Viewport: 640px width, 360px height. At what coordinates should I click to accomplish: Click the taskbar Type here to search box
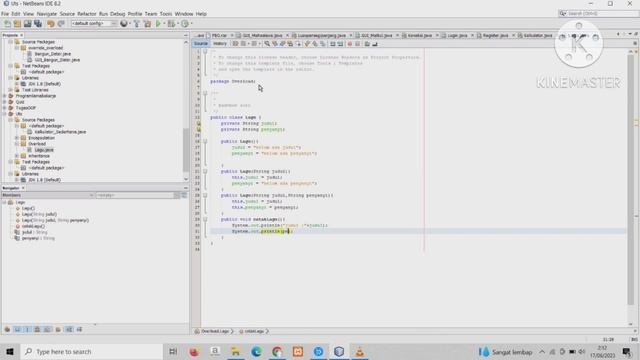91,351
